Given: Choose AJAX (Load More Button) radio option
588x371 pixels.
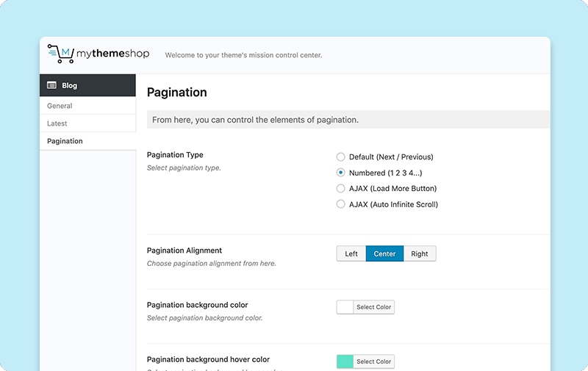Looking at the screenshot, I should click(340, 188).
